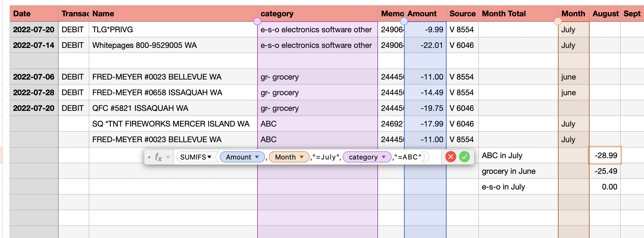Select the Whitepages 800-9529005 WA cell

tap(173, 45)
